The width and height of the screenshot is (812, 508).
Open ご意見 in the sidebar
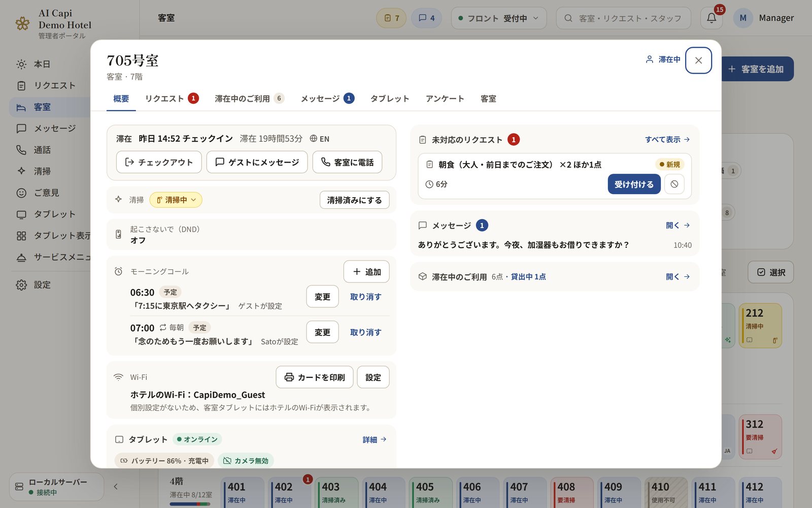click(x=50, y=193)
